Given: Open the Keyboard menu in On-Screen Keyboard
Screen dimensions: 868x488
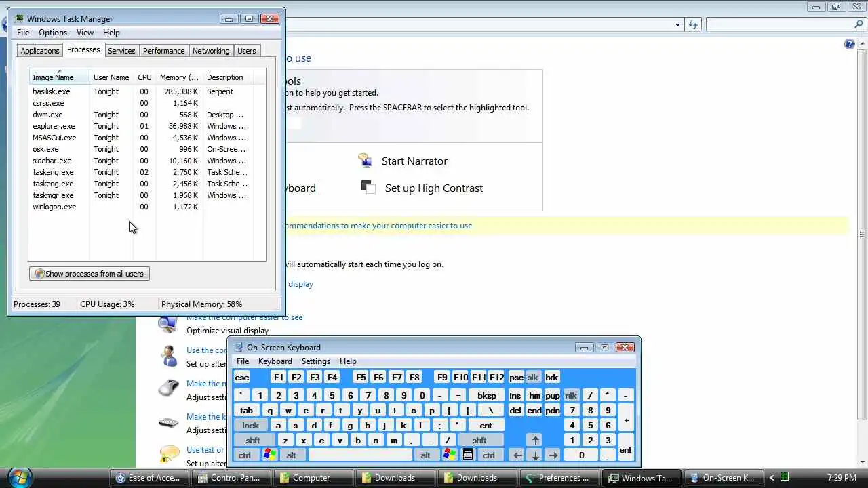Looking at the screenshot, I should point(275,361).
